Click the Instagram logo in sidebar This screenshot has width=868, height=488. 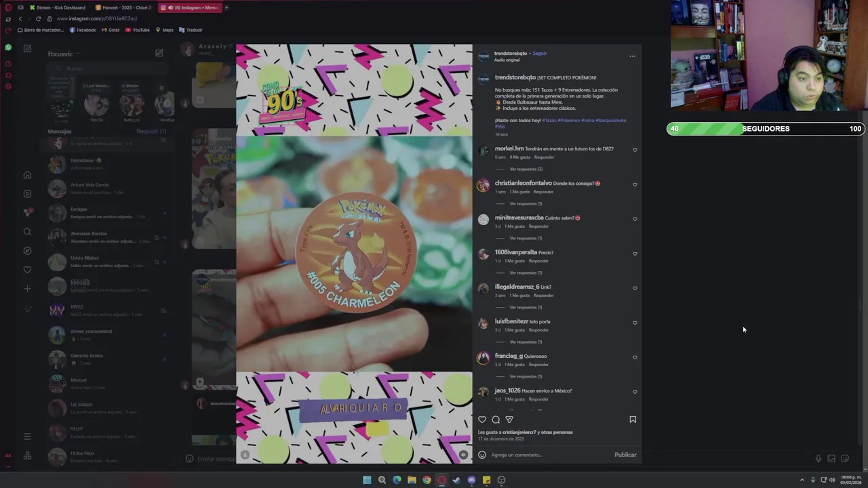pyautogui.click(x=27, y=48)
